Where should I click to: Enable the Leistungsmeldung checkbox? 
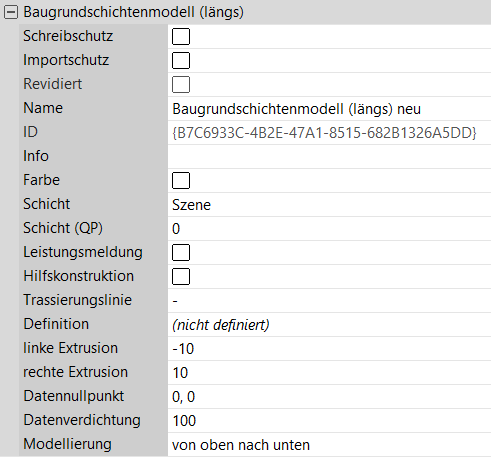pyautogui.click(x=181, y=252)
